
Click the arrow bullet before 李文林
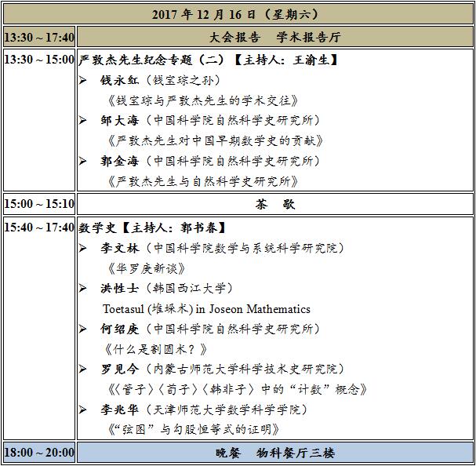83,248
